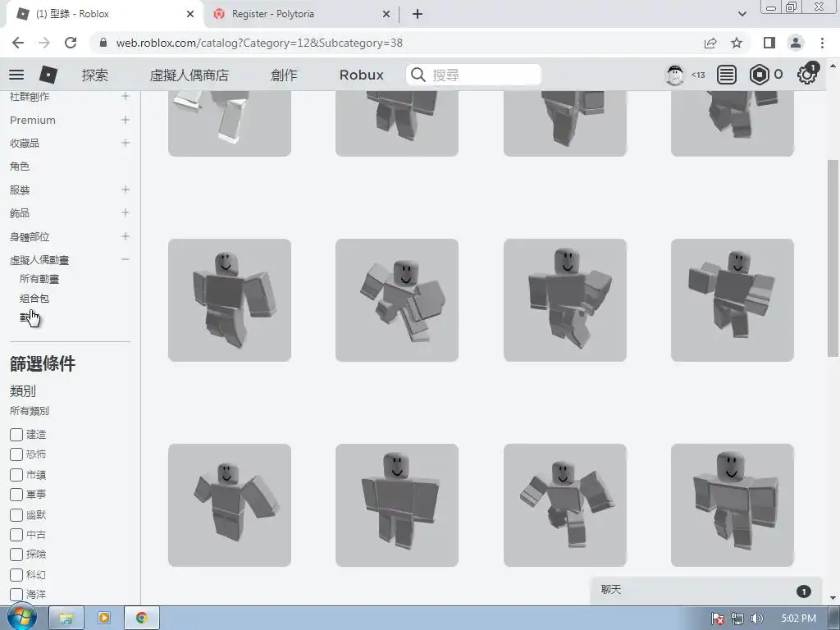Click the Robux balance hexagon icon
The image size is (840, 630).
point(759,75)
